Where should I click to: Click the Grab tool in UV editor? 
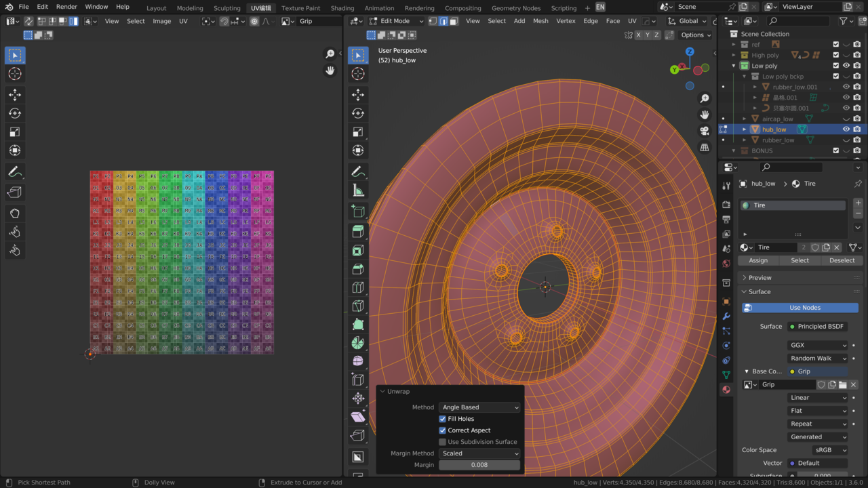(15, 213)
